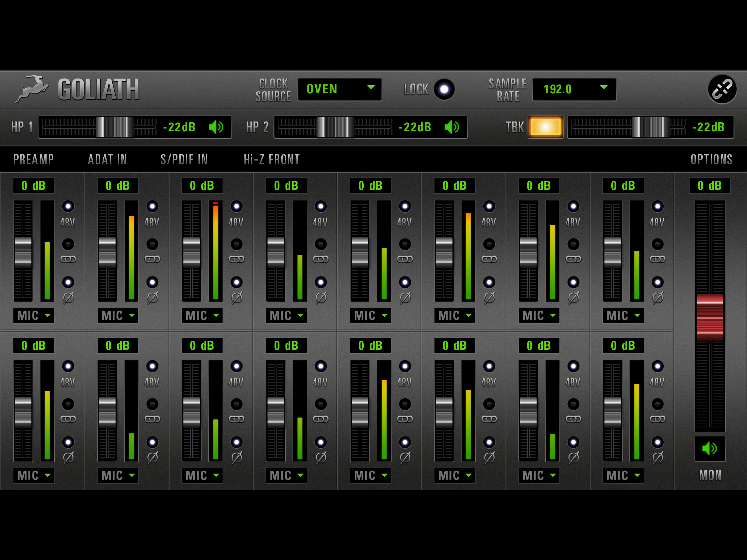Viewport: 747px width, 560px height.
Task: Click the LOCK indicator light
Action: [x=444, y=89]
